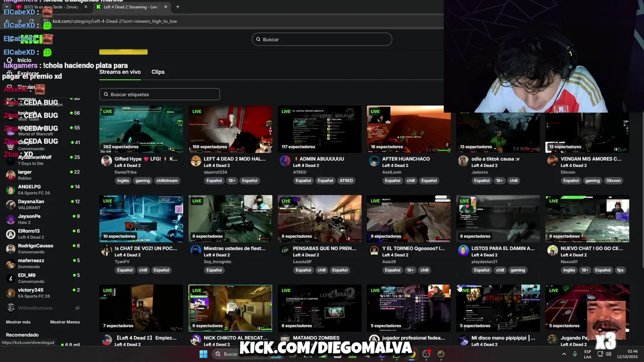
Task: Go back with the browser back arrow
Action: pyautogui.click(x=7, y=21)
